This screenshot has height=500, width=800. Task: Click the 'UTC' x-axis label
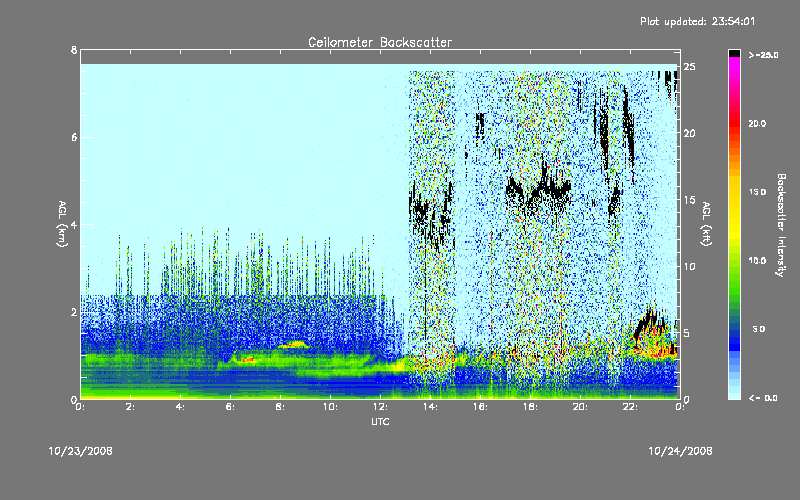coord(380,421)
